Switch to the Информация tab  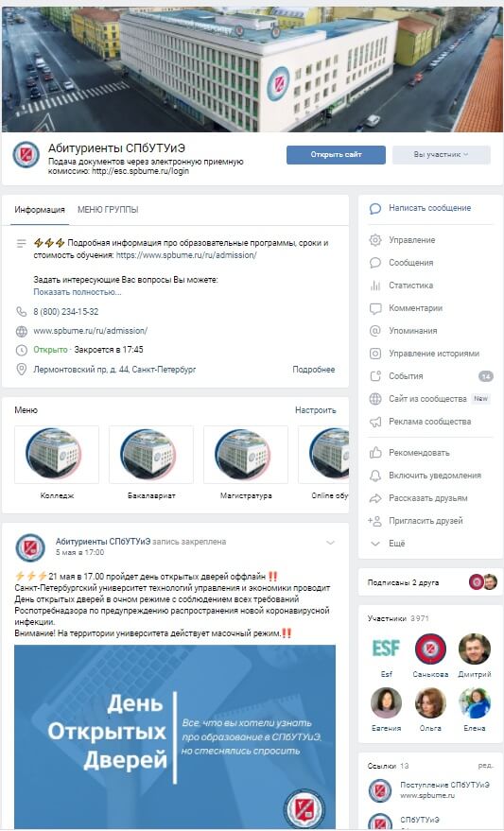tap(40, 210)
